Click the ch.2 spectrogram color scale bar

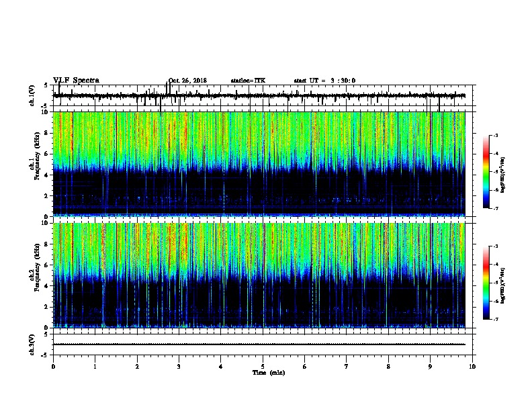486,283
